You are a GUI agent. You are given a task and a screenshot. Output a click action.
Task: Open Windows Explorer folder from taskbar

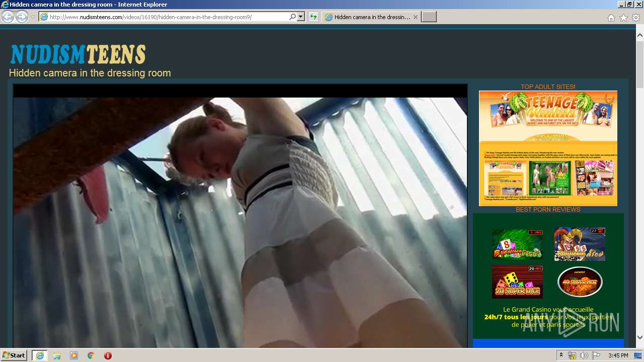tap(57, 355)
